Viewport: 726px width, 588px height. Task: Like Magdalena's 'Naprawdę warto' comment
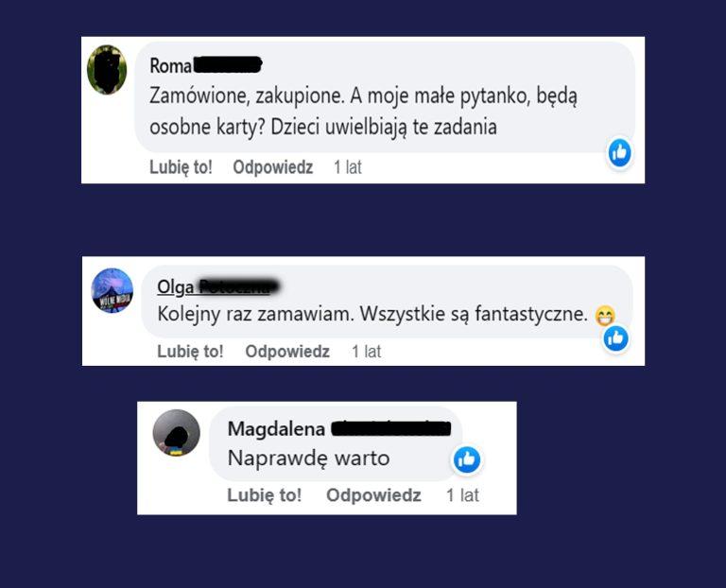[x=264, y=495]
